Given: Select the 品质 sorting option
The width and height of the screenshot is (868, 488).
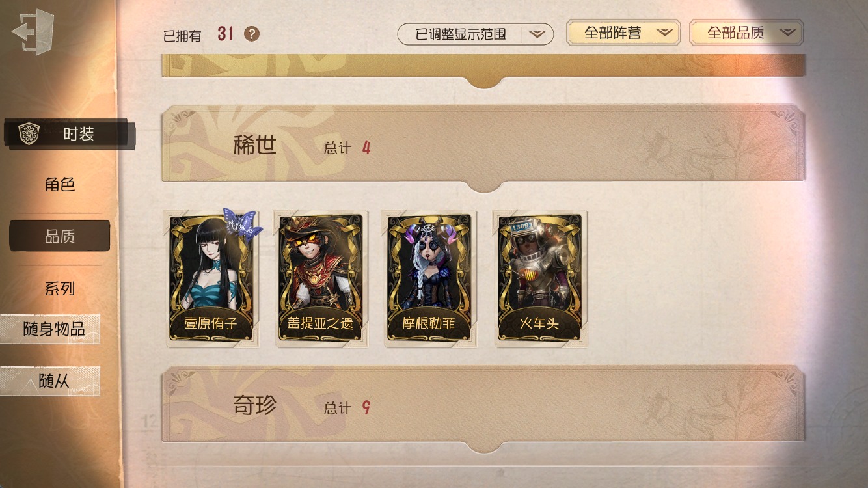Looking at the screenshot, I should (59, 236).
